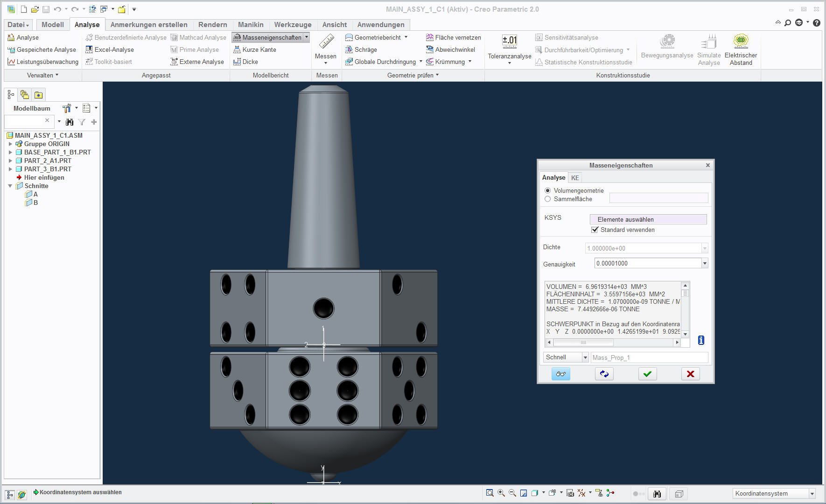Open Fläche vernetzen tool

pyautogui.click(x=453, y=37)
